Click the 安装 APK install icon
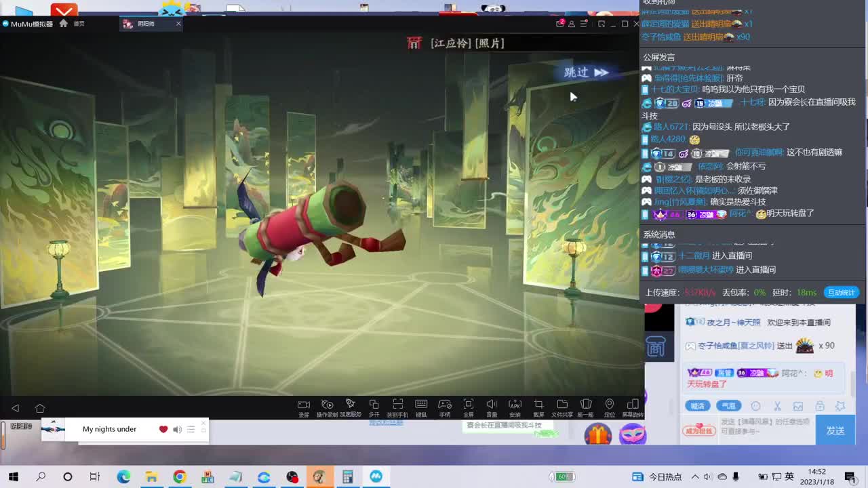868x488 pixels. tap(515, 407)
